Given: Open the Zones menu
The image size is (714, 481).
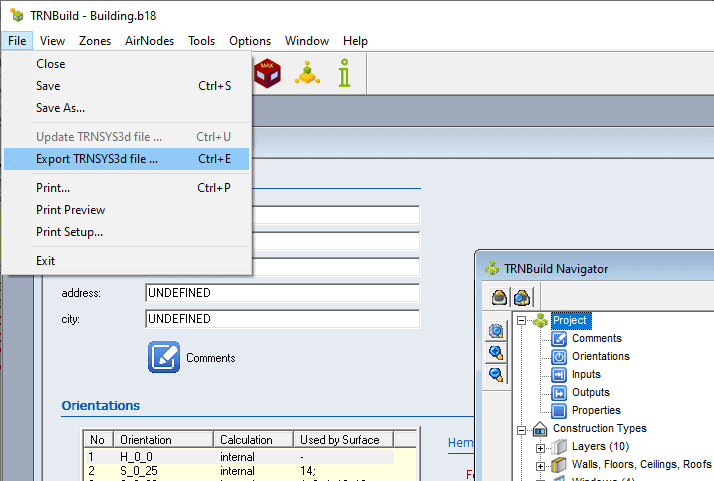Looking at the screenshot, I should (x=95, y=41).
